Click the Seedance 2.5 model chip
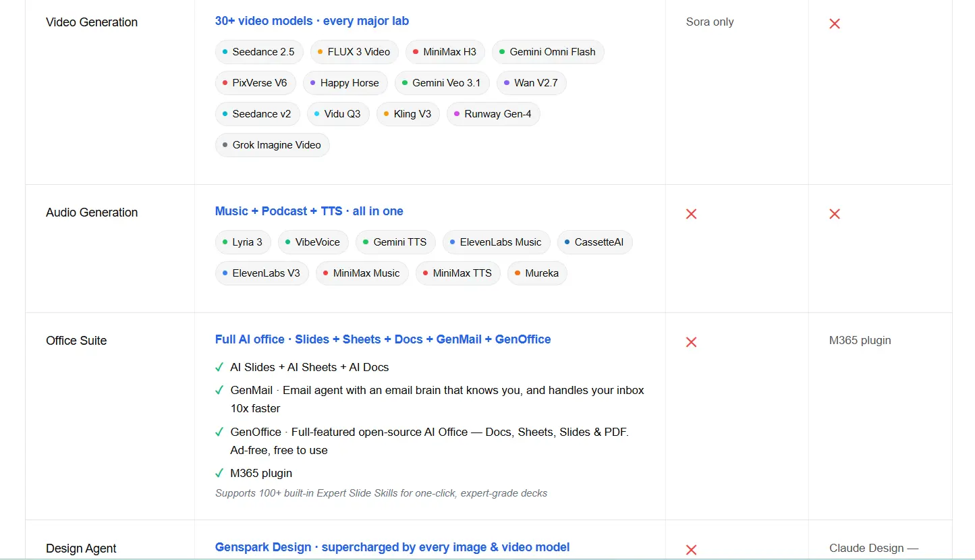The height and width of the screenshot is (560, 975). click(259, 52)
